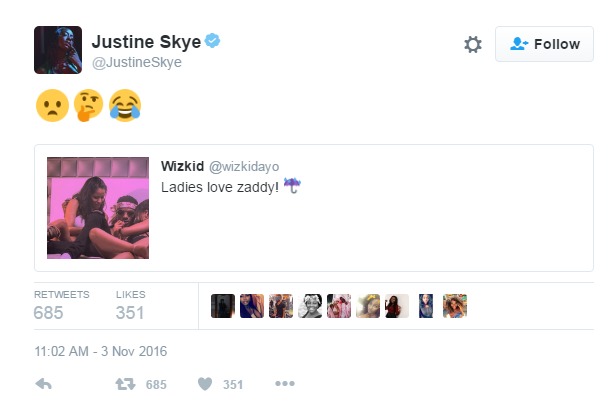The width and height of the screenshot is (607, 402).
Task: Open Justine Skye's profile picture
Action: [58, 50]
